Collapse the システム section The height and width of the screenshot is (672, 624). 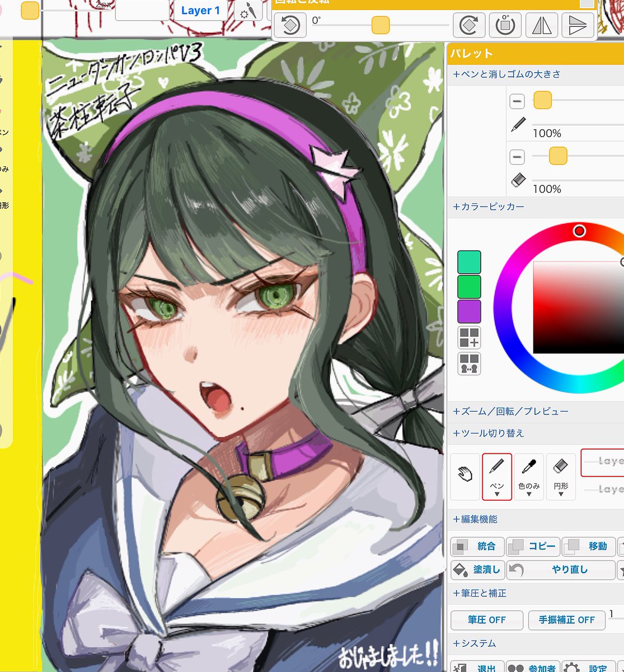(x=475, y=643)
